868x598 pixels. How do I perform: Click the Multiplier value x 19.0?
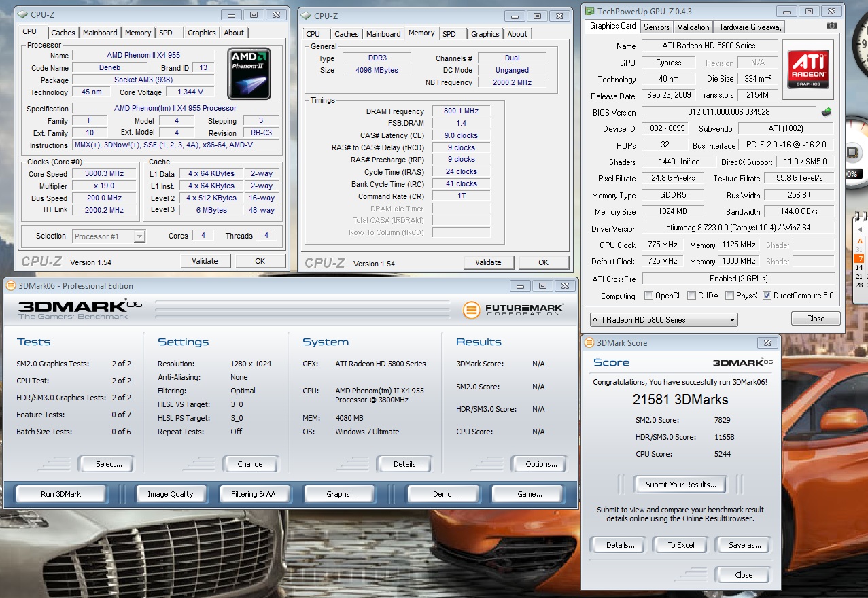(105, 186)
